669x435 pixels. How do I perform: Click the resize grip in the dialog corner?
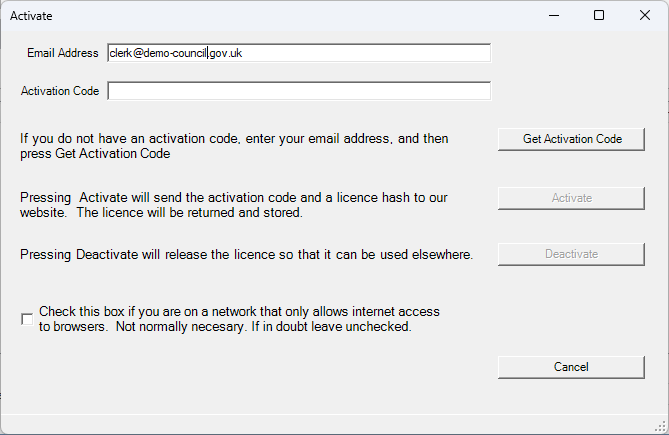pyautogui.click(x=660, y=426)
